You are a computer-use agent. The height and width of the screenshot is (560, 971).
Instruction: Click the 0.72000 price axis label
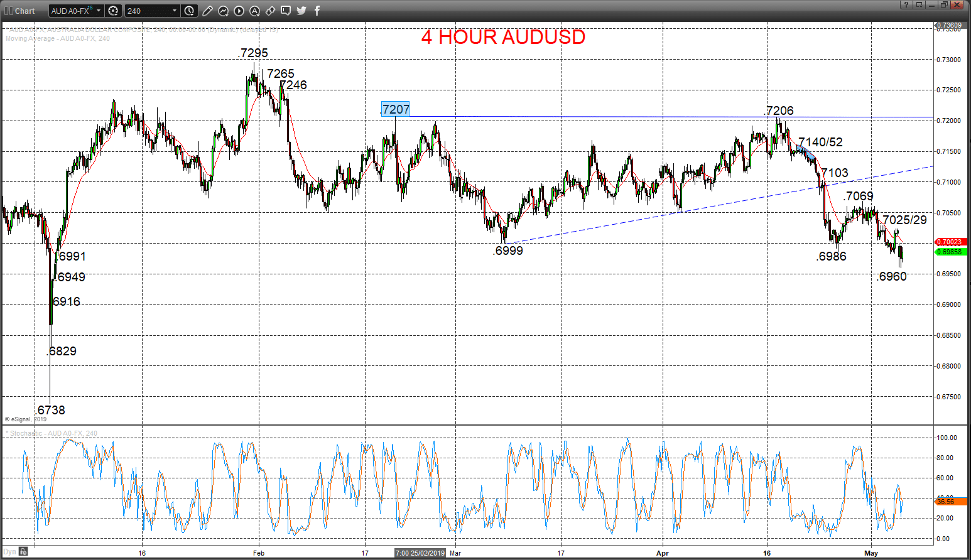(x=948, y=121)
